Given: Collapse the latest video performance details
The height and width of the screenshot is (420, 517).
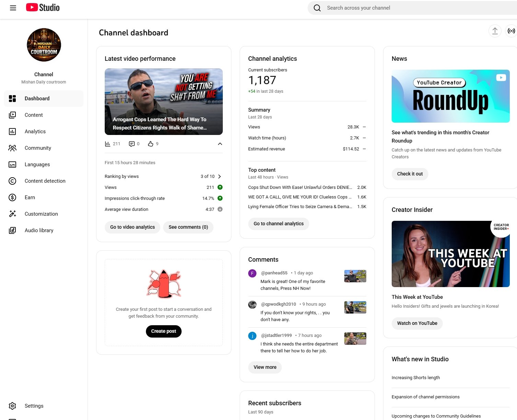Looking at the screenshot, I should coord(220,144).
